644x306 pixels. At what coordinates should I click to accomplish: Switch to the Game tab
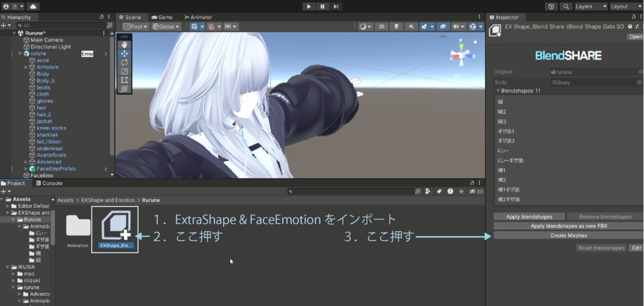tap(162, 17)
